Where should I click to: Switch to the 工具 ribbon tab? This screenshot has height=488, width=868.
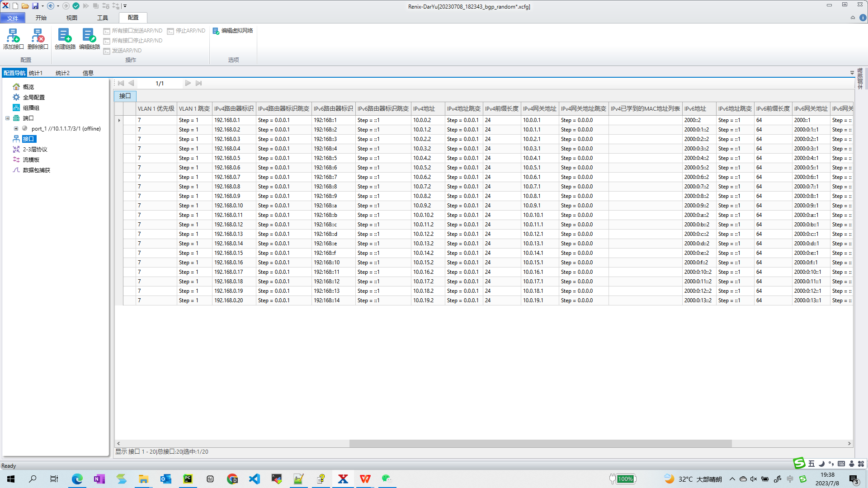(x=103, y=18)
